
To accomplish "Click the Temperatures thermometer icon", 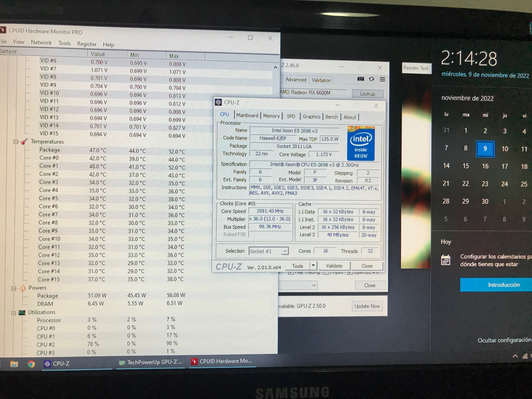I will click(x=24, y=141).
